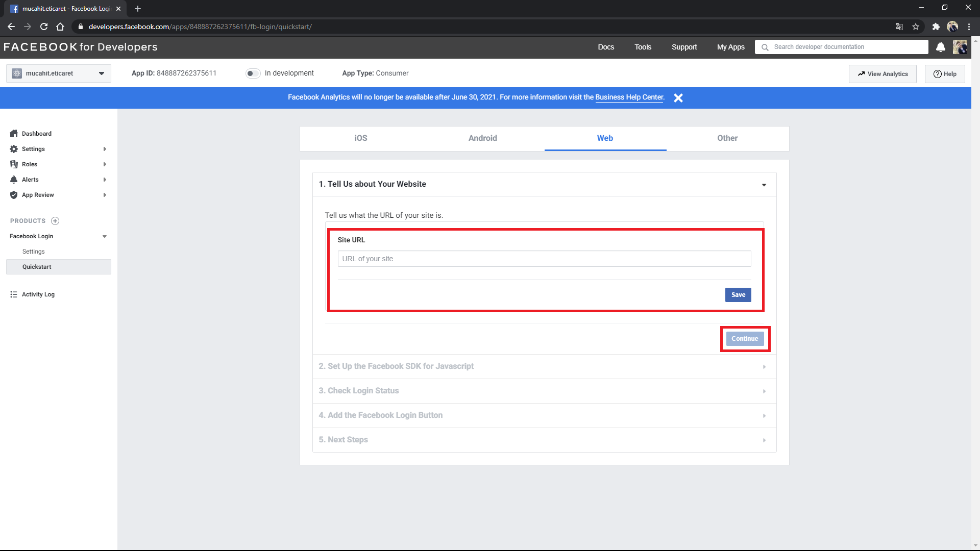
Task: Expand Alerts in the sidebar
Action: click(59, 180)
